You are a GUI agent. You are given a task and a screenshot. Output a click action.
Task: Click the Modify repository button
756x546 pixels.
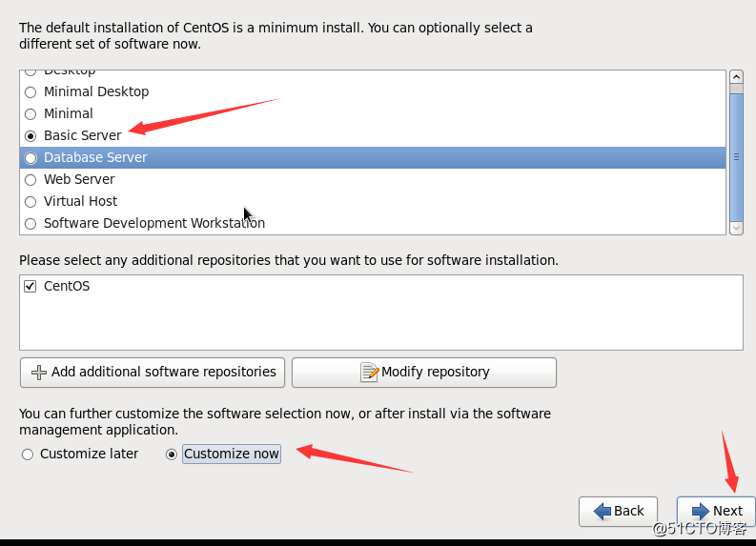tap(424, 372)
